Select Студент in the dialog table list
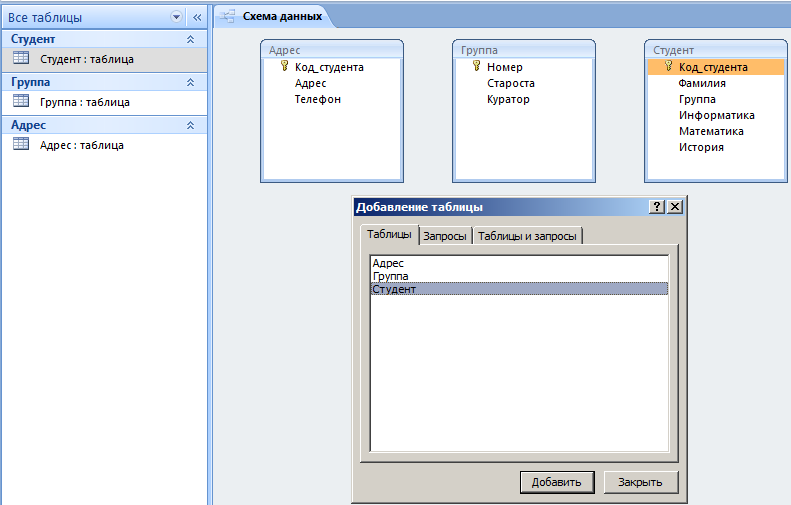791x505 pixels. 519,289
